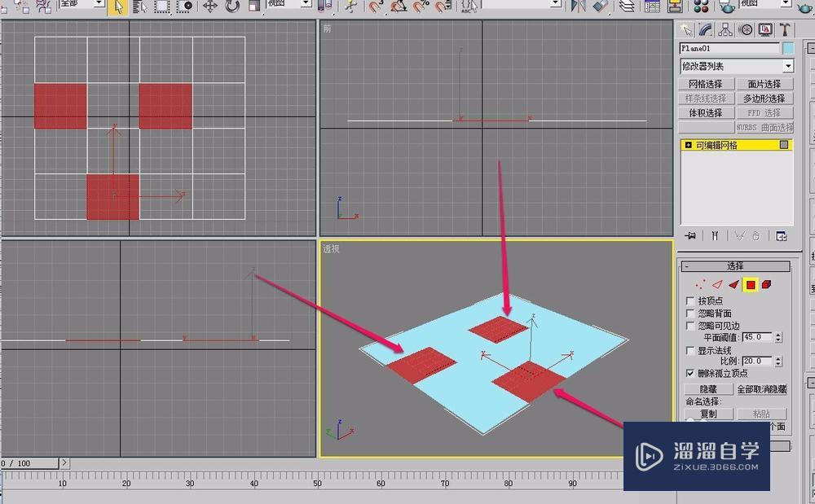Open the Curve Editor icon

[652, 7]
